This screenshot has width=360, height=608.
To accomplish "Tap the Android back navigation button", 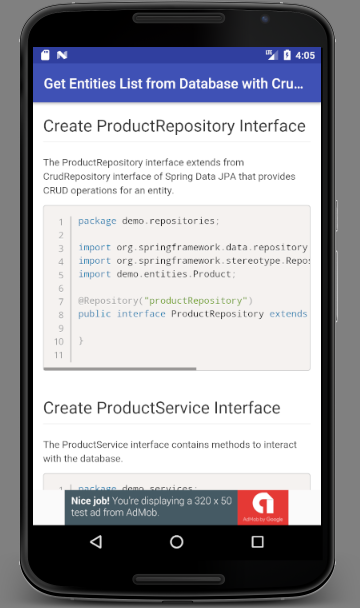I will click(96, 542).
